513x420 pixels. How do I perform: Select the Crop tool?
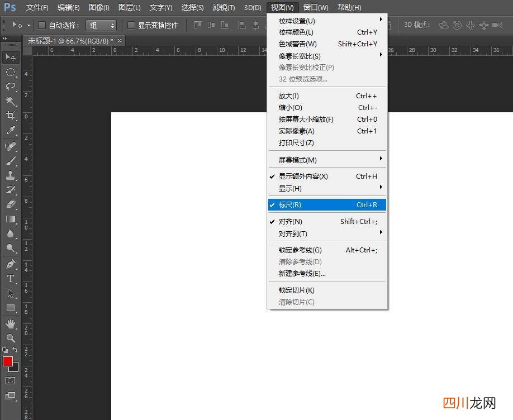coord(11,115)
